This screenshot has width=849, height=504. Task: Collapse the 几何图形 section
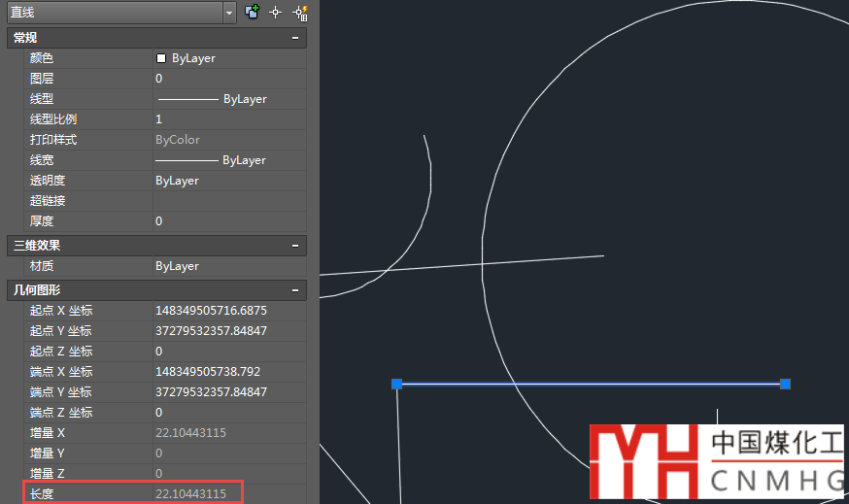point(294,290)
